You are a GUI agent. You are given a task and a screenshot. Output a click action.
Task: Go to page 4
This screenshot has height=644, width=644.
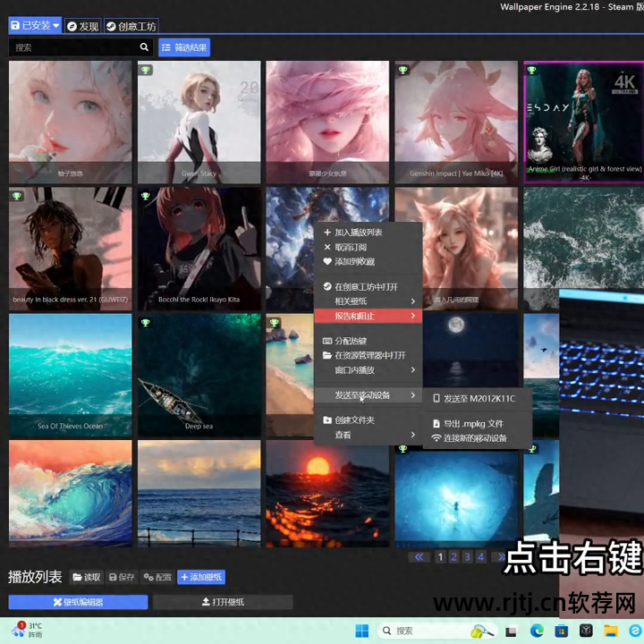(481, 557)
